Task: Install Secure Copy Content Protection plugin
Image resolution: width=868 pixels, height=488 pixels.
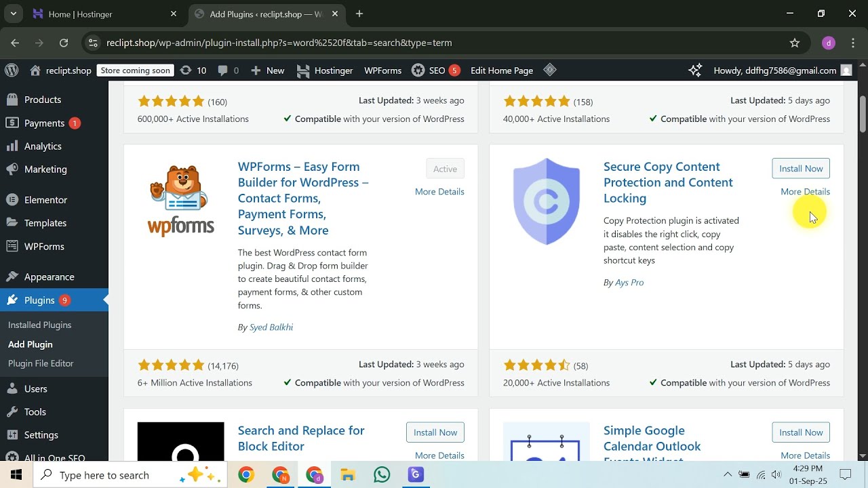Action: [801, 169]
